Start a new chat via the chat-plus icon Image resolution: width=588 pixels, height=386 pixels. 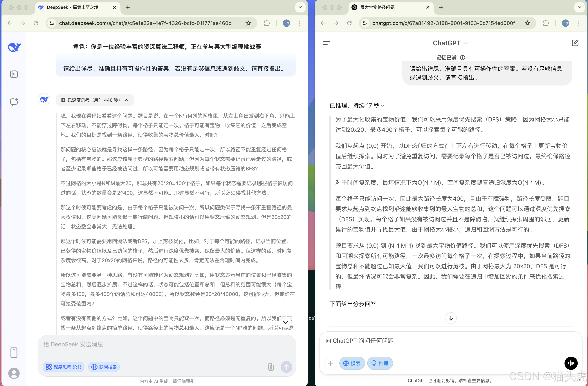click(x=14, y=102)
